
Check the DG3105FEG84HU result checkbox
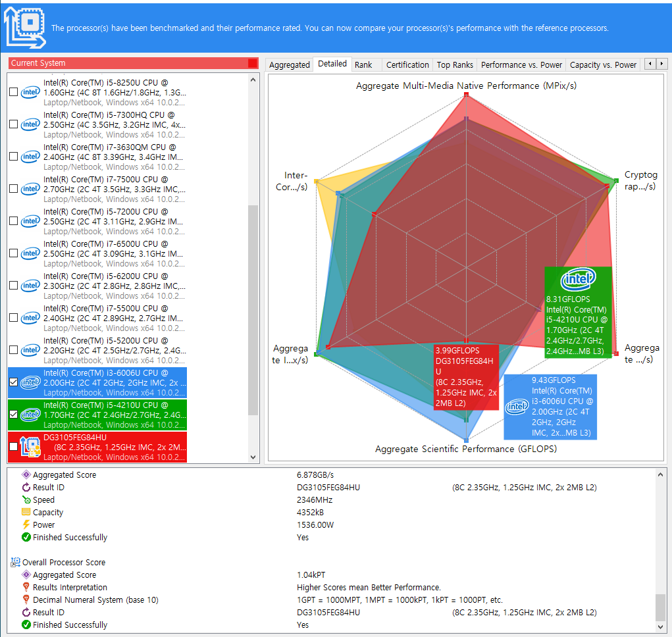coord(14,447)
